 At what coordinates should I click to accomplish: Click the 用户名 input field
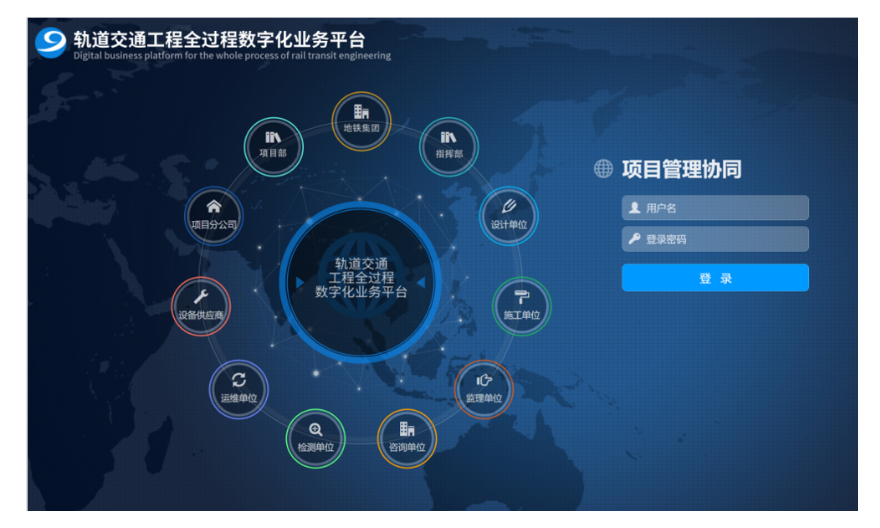pos(715,208)
